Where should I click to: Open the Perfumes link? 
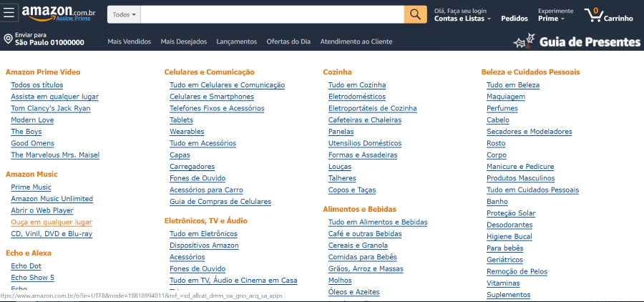point(502,109)
